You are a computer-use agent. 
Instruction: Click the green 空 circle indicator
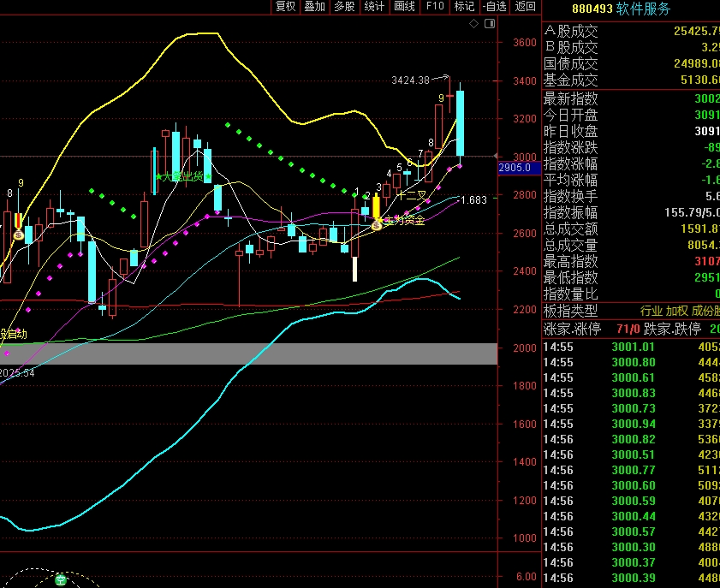[x=61, y=580]
